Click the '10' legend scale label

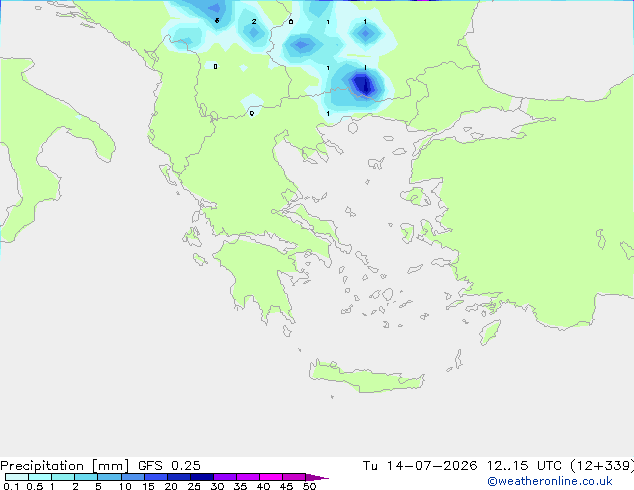(x=125, y=486)
